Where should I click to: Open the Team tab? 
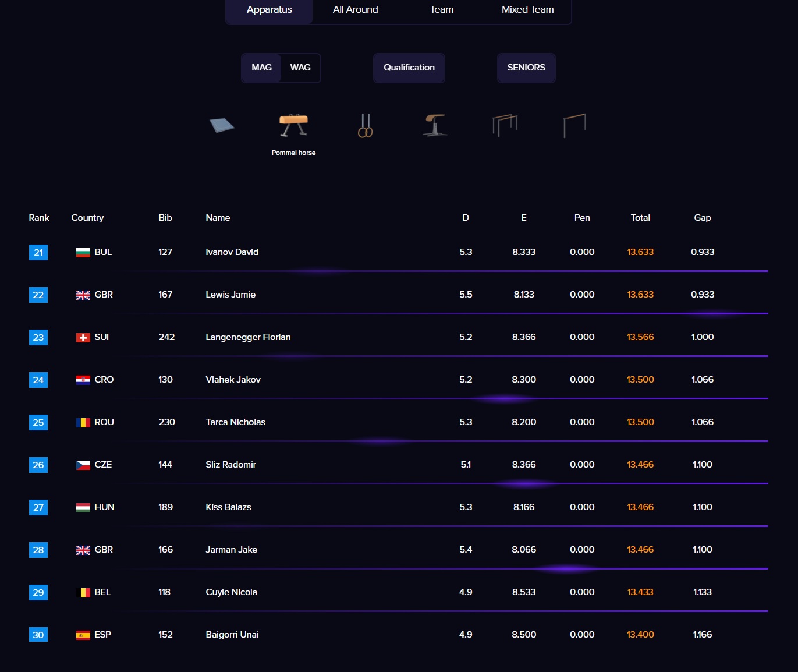coord(441,10)
